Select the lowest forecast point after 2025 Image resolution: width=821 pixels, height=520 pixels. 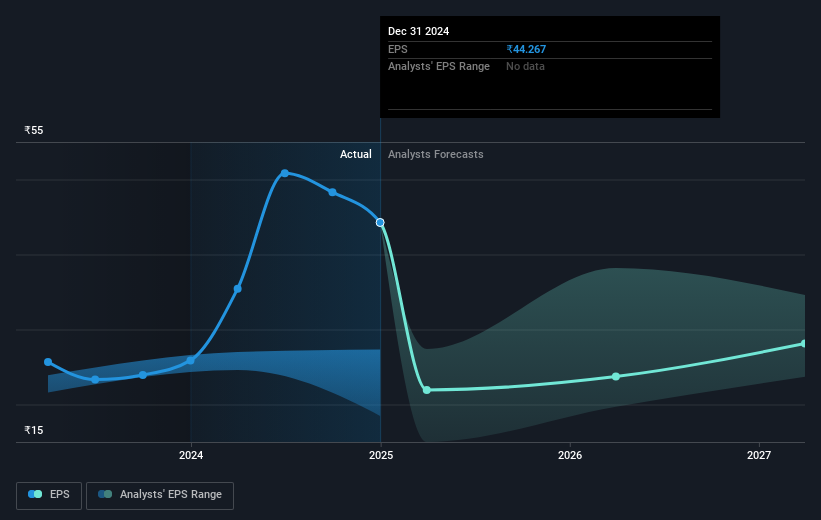coord(427,390)
